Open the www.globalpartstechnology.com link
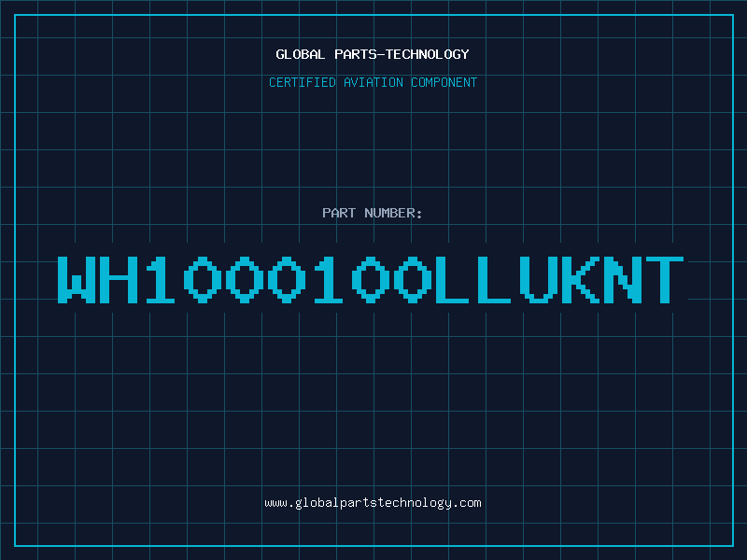 [x=373, y=503]
